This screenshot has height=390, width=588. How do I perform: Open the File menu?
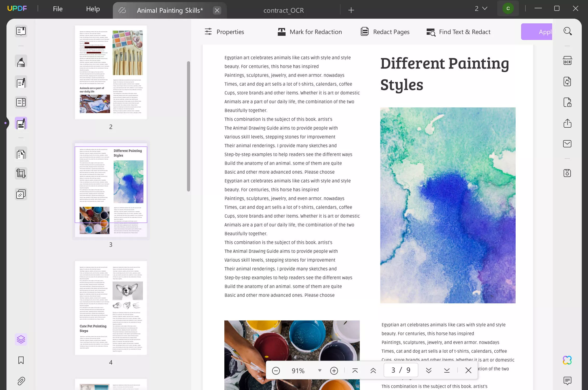58,9
